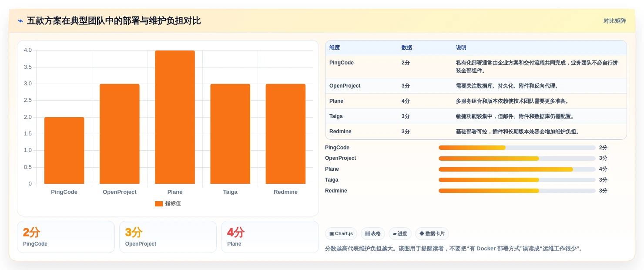The image size is (644, 270).
Task: Click the Redmine progress bar
Action: coord(517,191)
